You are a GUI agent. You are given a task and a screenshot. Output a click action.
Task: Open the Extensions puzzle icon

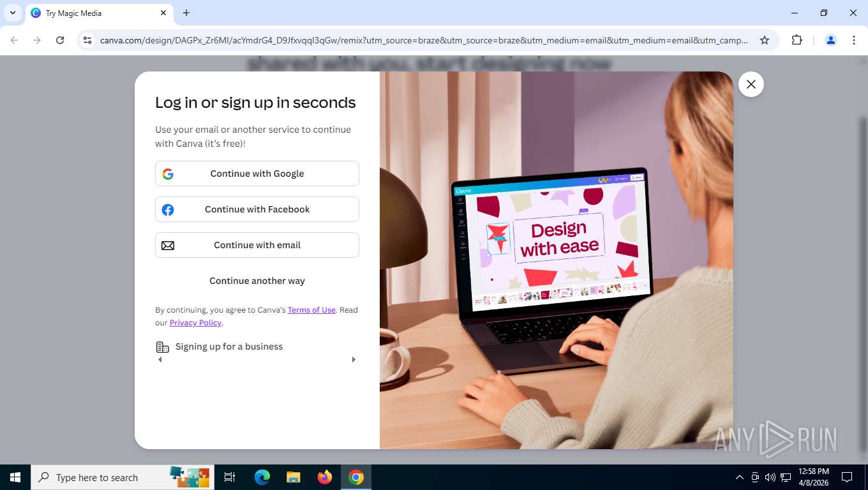[797, 40]
